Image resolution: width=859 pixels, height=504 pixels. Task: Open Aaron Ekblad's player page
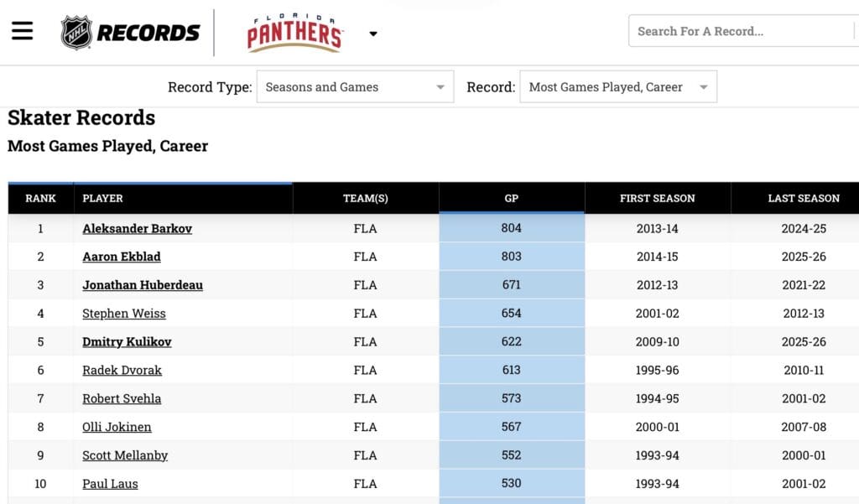tap(121, 257)
